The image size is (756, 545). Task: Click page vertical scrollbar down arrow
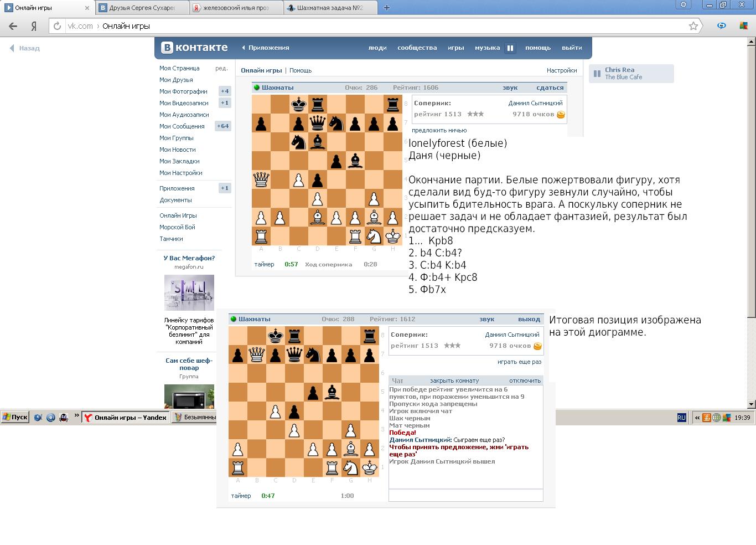pos(752,404)
